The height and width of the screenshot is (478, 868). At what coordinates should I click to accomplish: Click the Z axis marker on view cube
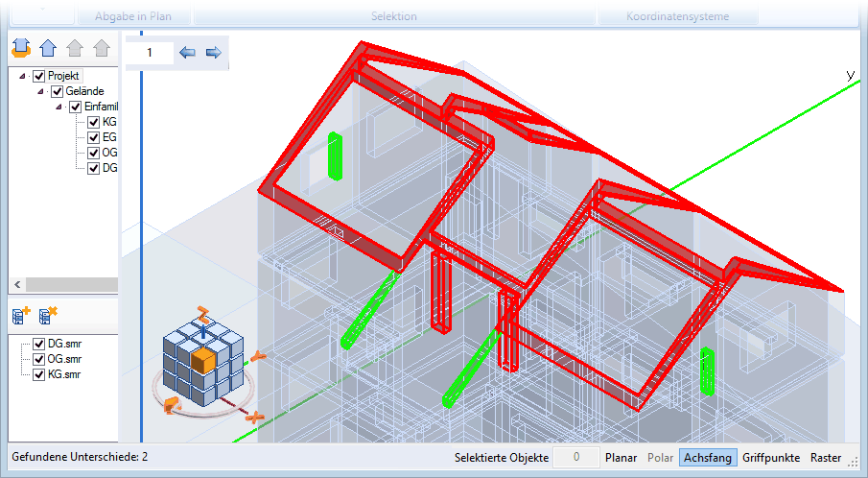(203, 315)
